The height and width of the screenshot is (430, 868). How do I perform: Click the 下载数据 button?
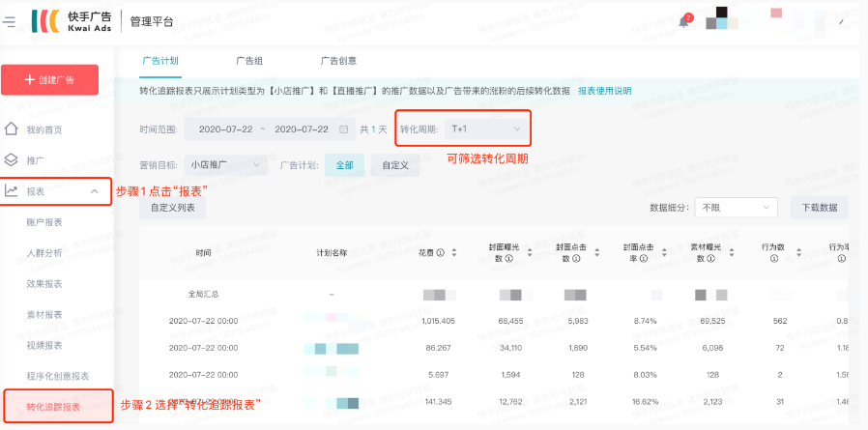820,208
